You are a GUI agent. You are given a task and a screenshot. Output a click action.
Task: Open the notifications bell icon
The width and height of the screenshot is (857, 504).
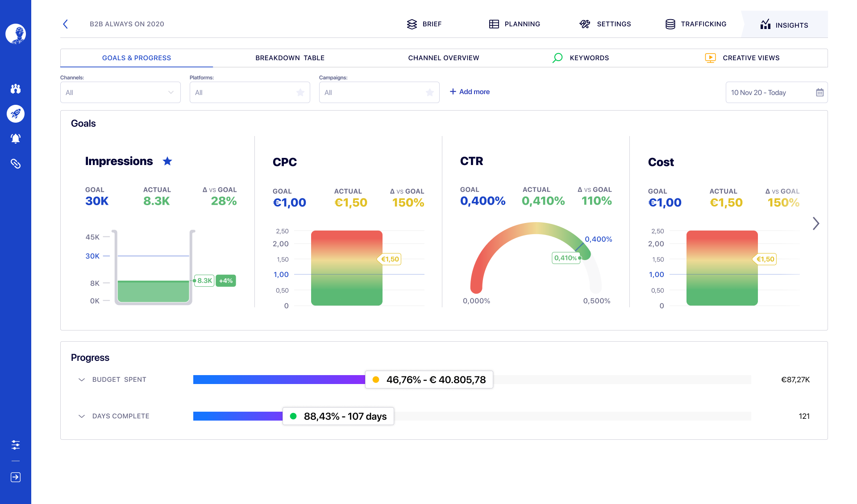[16, 139]
